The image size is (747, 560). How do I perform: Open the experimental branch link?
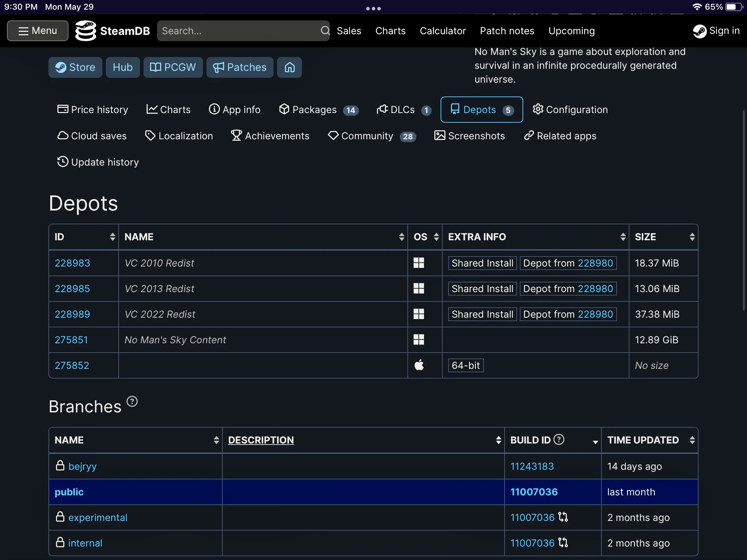pos(98,517)
